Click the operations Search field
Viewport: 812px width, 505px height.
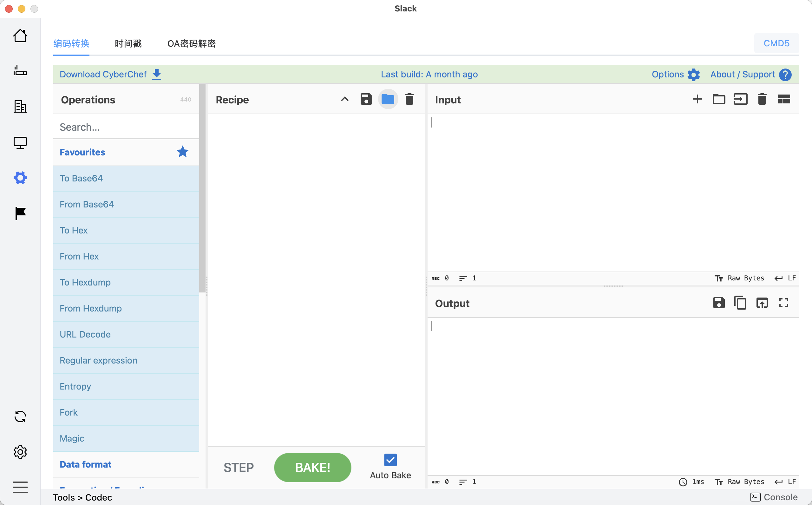[126, 127]
